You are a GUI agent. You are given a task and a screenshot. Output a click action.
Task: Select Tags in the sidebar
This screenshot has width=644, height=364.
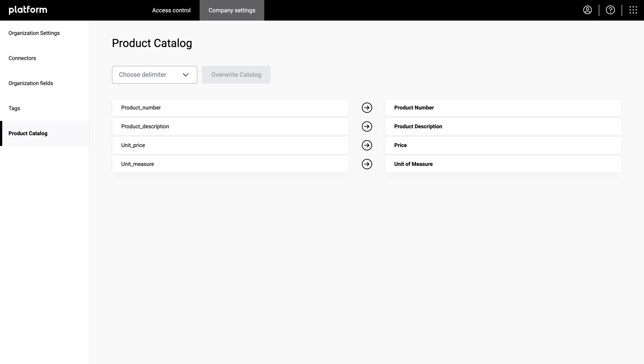pos(45,108)
